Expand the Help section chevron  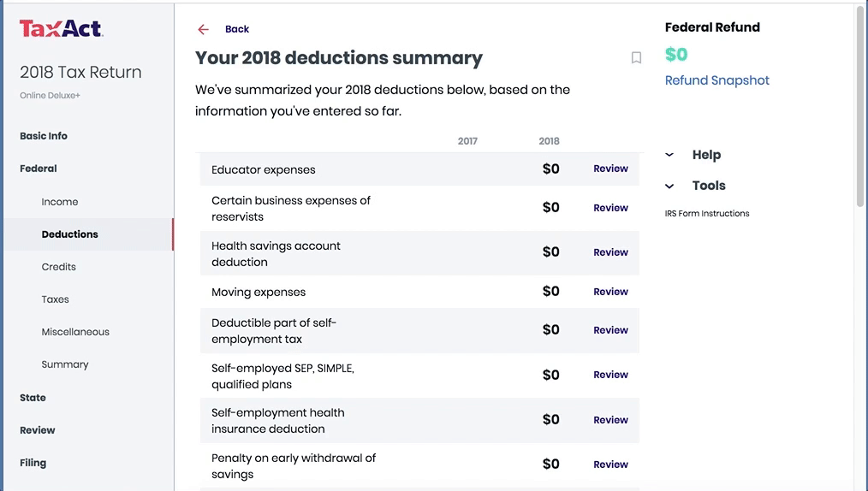point(669,155)
